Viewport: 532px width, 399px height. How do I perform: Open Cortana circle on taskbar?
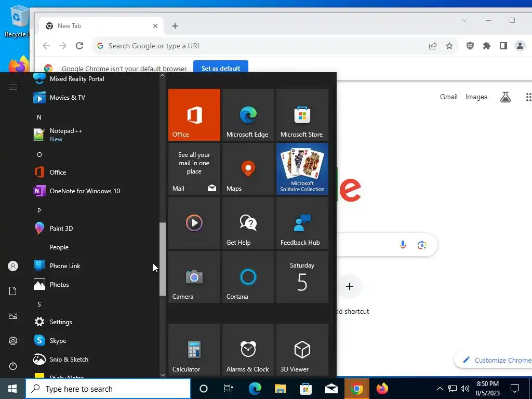pyautogui.click(x=204, y=389)
